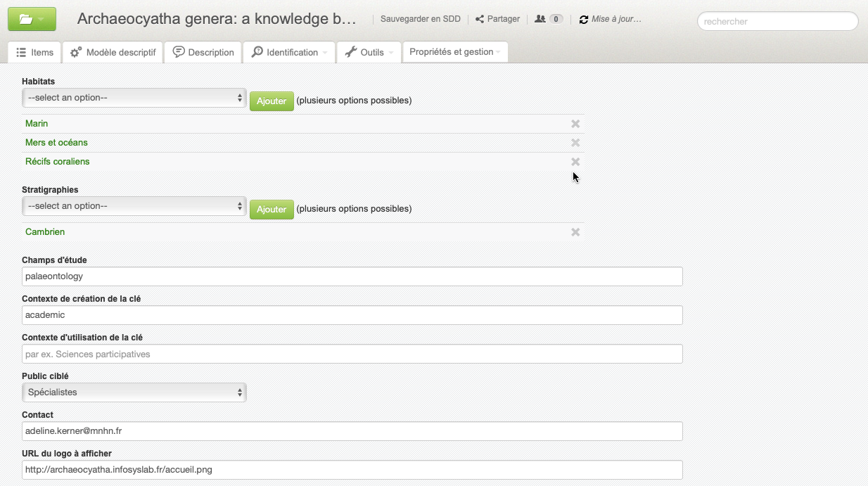Click the Partager share icon
Image resolution: width=868 pixels, height=486 pixels.
pyautogui.click(x=480, y=20)
